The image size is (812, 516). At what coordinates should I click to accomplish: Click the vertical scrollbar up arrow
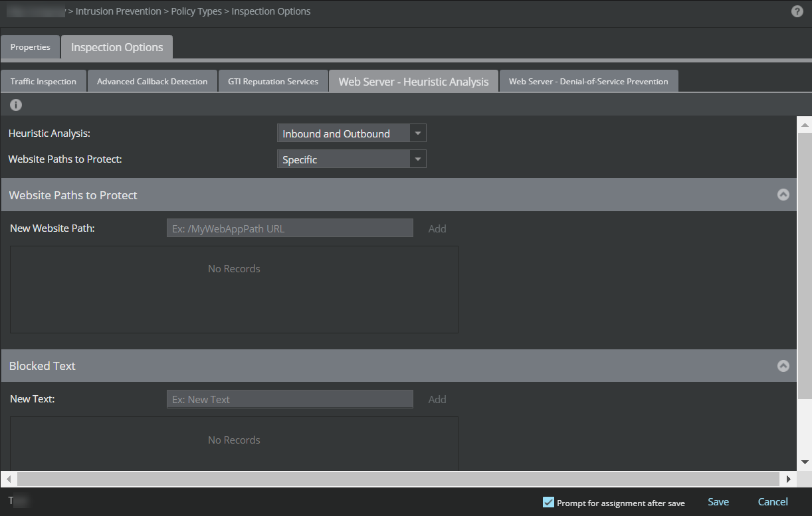(x=805, y=125)
